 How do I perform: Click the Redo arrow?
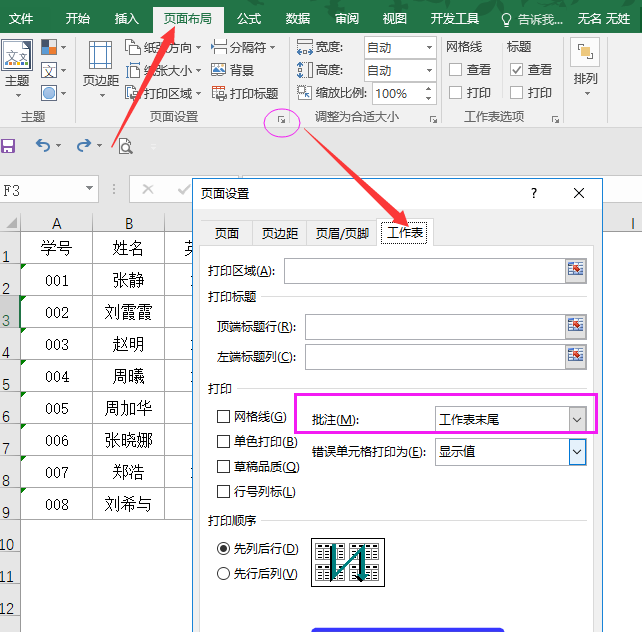click(84, 145)
